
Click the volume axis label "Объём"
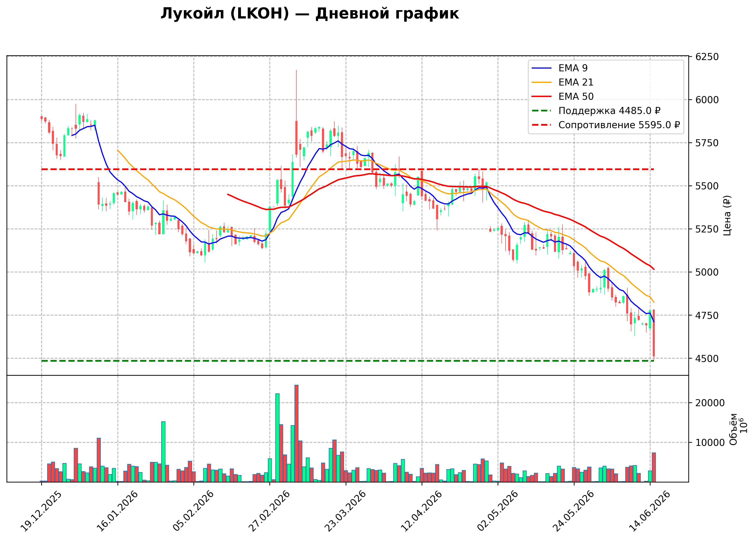pos(733,429)
